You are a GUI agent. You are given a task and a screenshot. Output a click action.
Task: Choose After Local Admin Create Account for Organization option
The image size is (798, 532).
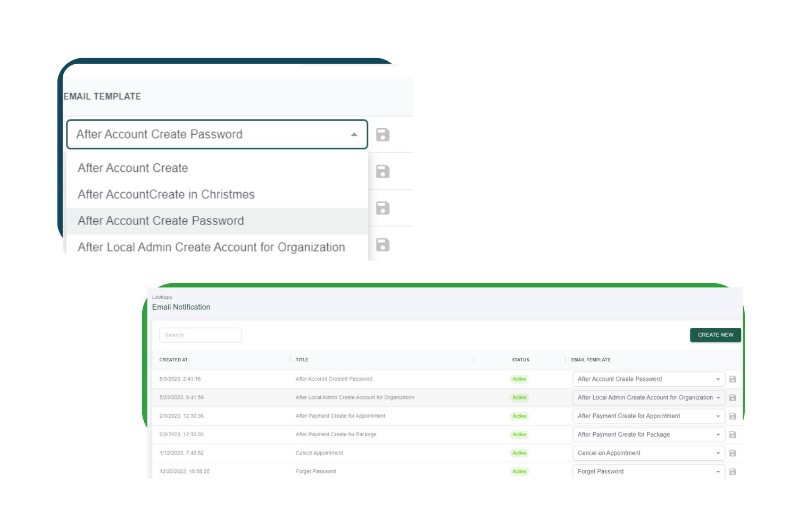217,247
